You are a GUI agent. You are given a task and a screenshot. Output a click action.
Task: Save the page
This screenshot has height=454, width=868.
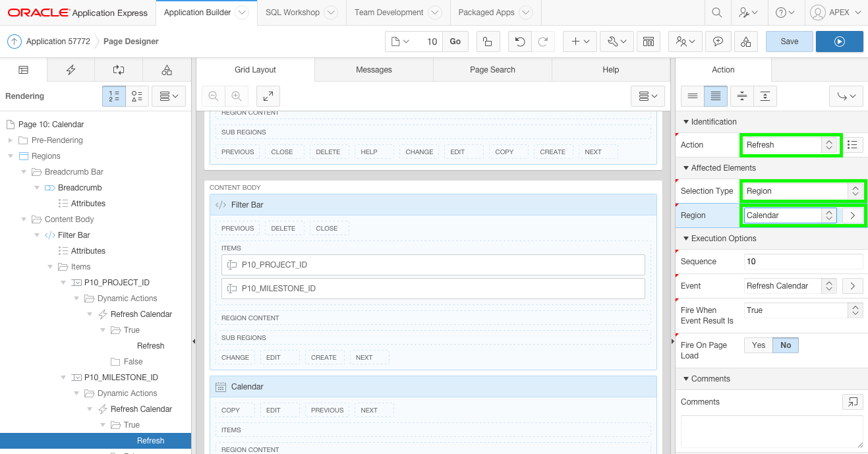coord(789,42)
